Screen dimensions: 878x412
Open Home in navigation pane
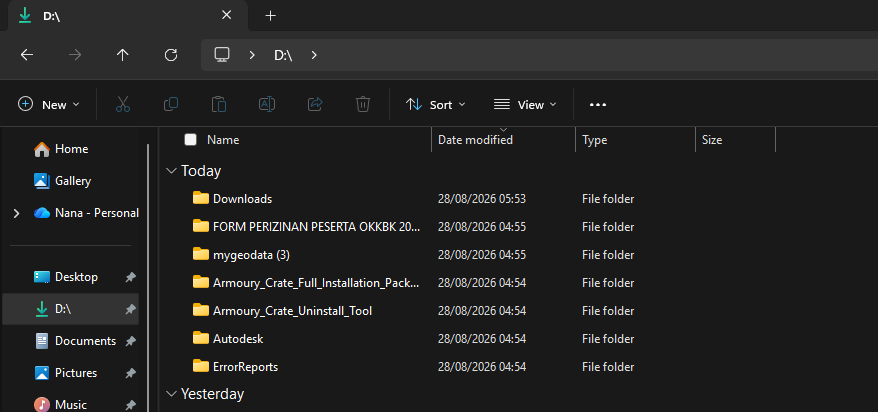pyautogui.click(x=71, y=149)
